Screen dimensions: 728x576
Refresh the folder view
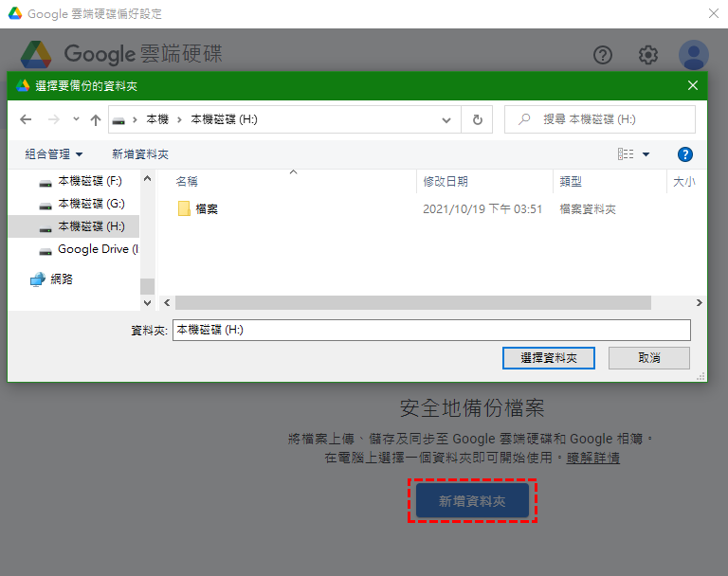point(478,119)
